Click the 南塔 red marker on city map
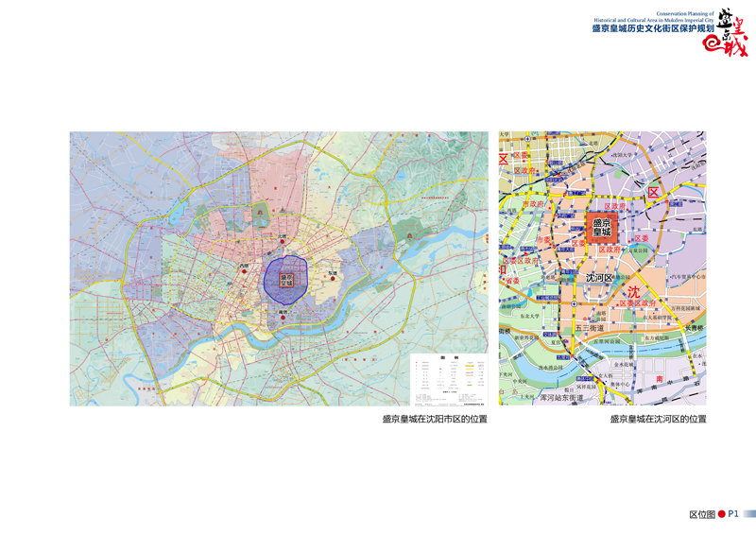 tap(283, 318)
